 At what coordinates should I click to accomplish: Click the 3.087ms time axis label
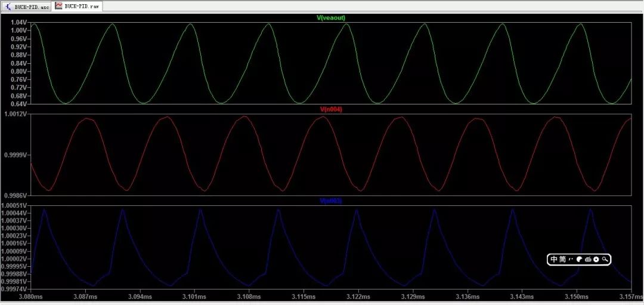click(x=86, y=297)
